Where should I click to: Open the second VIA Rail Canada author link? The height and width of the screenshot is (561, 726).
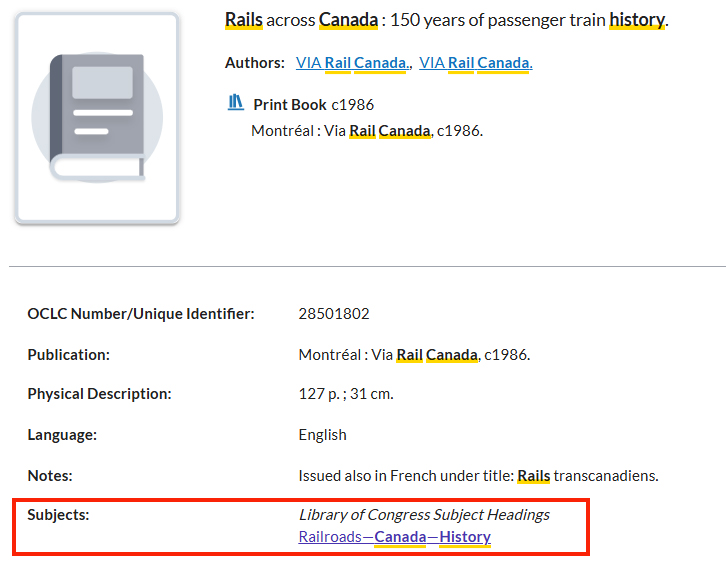click(475, 63)
